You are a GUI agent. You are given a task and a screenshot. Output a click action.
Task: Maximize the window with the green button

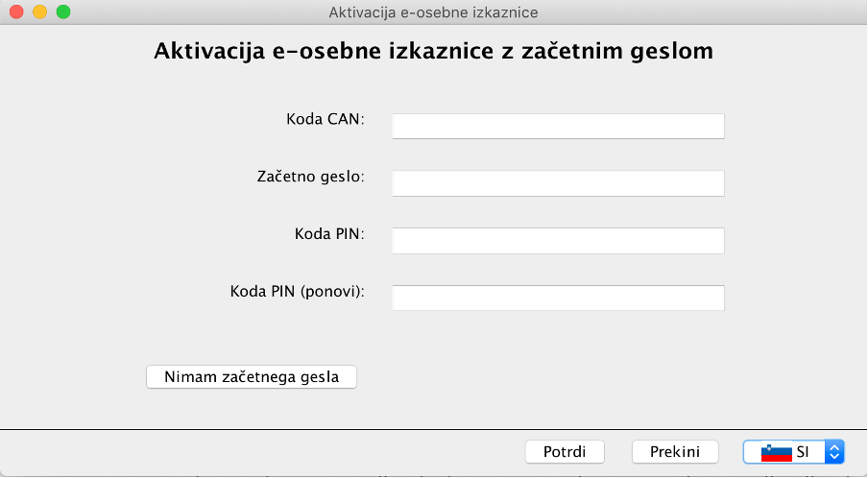coord(63,12)
